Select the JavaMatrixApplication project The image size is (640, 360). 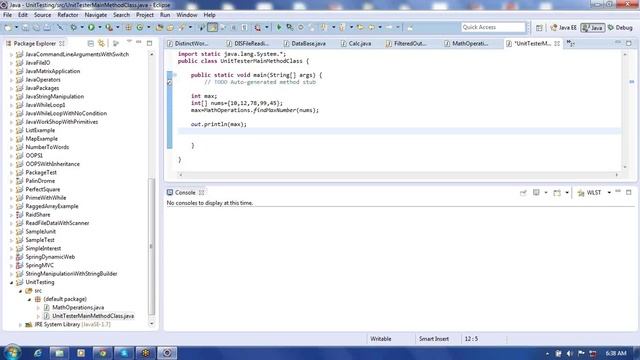(53, 71)
